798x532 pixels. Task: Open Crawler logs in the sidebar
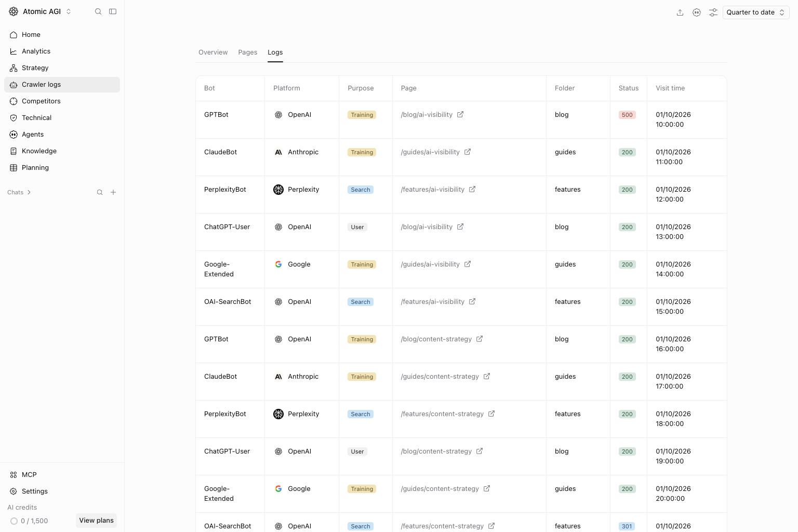coord(62,85)
